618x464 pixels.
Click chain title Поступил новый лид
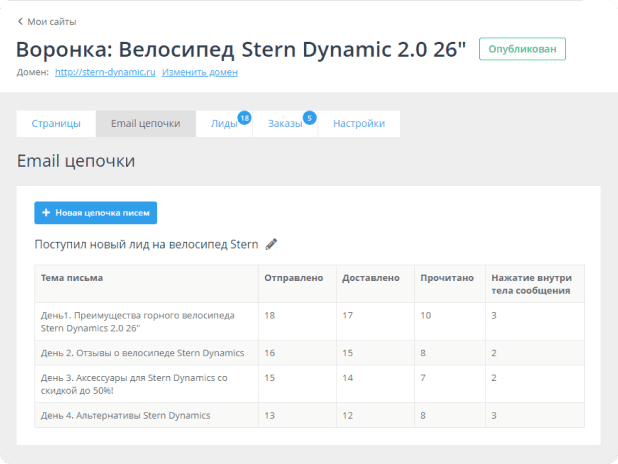(146, 245)
